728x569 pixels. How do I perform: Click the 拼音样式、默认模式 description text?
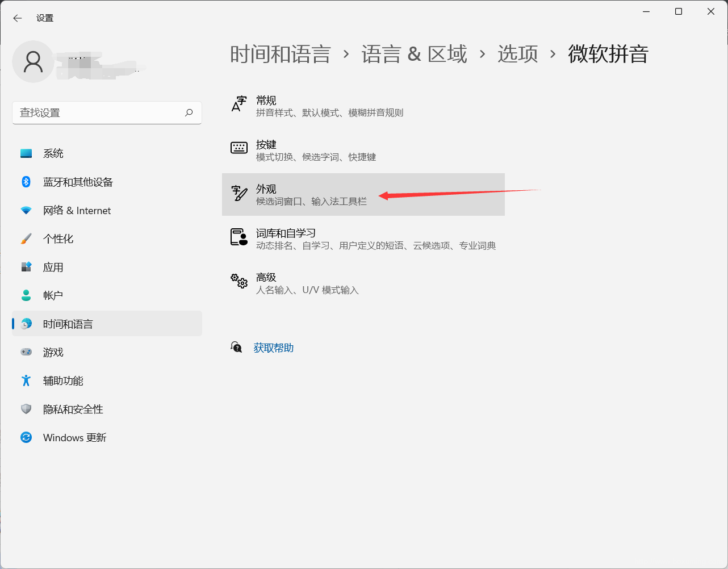pos(330,113)
